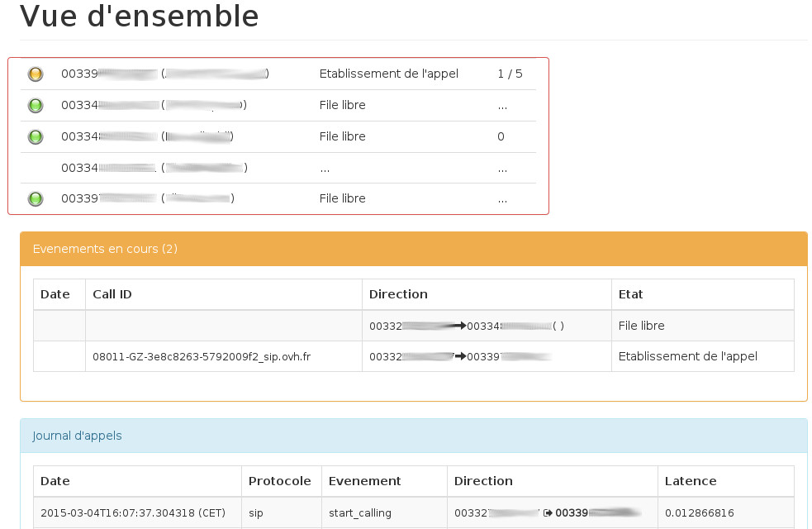
Task: Click the start_calling event cell
Action: pyautogui.click(x=360, y=513)
